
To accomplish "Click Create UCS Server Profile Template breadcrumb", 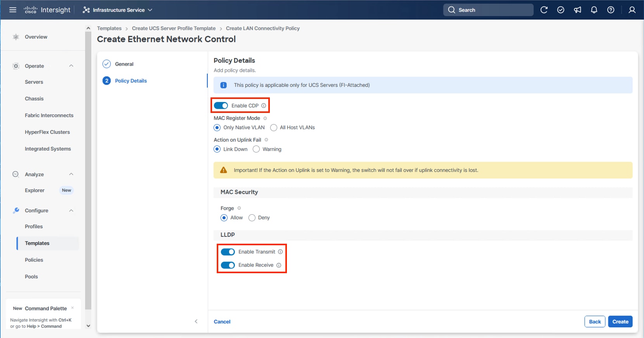I will click(x=174, y=28).
